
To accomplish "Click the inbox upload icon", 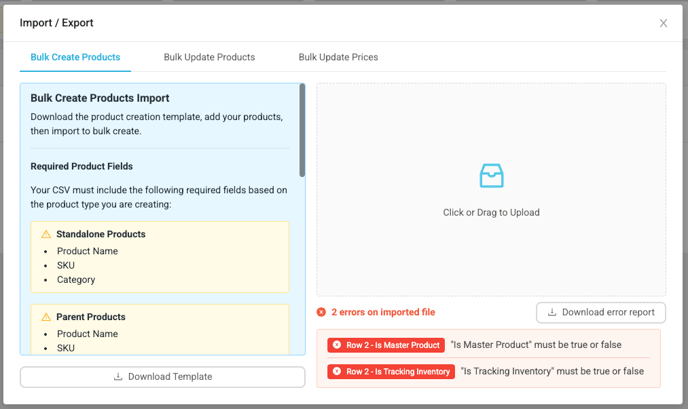I will (491, 177).
